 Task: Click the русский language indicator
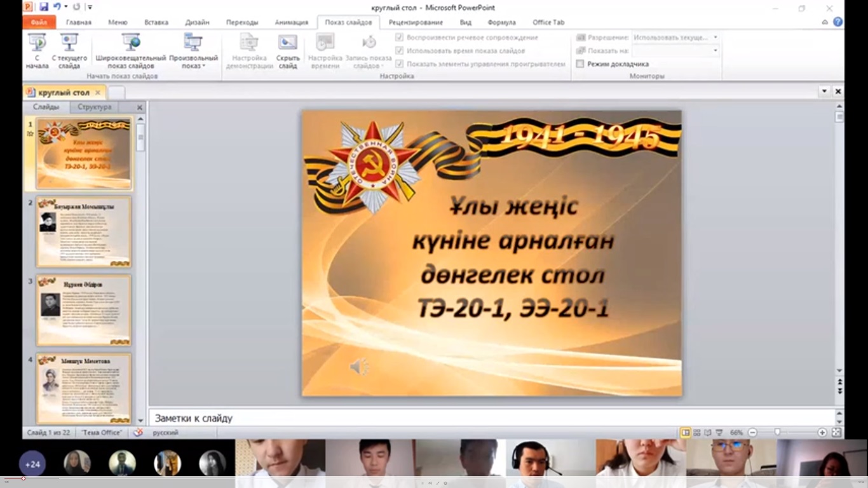165,433
